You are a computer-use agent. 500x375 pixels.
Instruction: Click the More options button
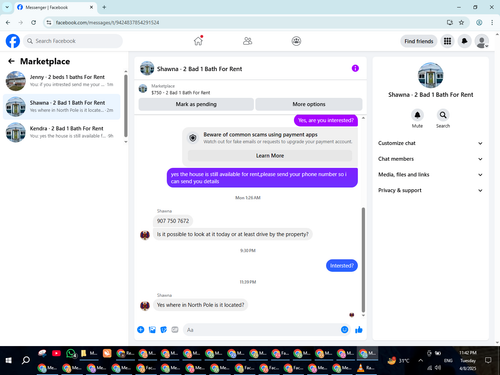[x=309, y=104]
